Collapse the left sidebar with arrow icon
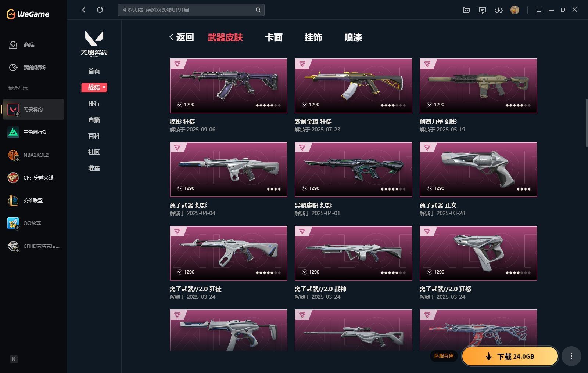 click(x=14, y=359)
